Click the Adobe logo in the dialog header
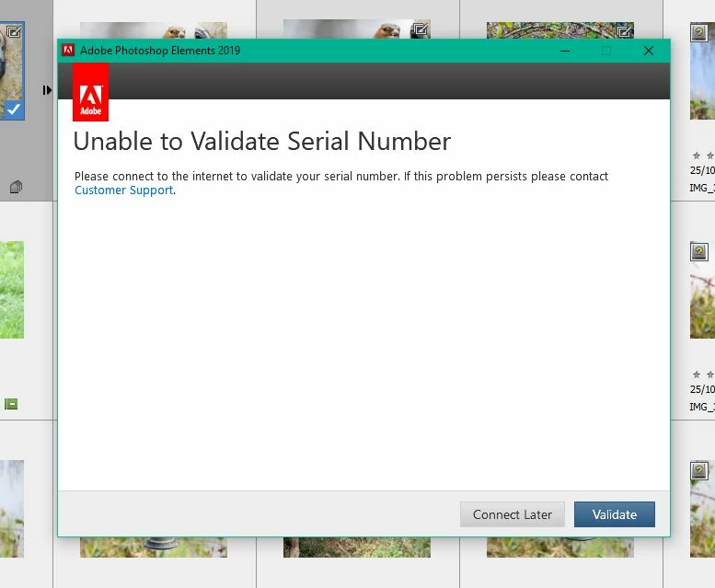 [x=90, y=92]
